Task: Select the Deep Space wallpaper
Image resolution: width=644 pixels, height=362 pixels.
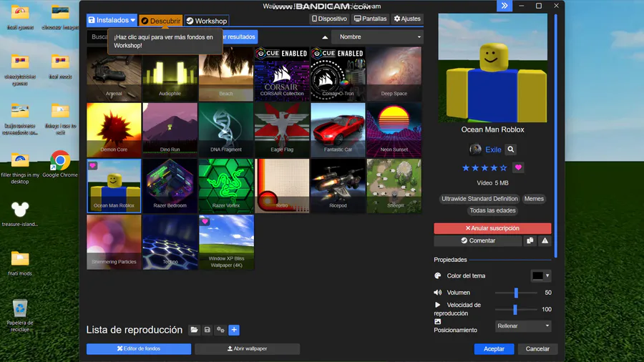Action: coord(394,74)
